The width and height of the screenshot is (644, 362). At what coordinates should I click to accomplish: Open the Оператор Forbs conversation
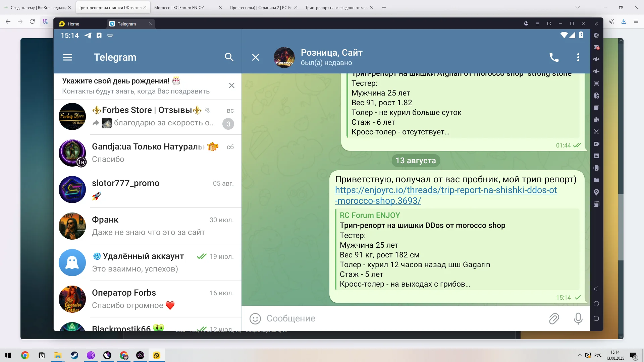point(148,299)
